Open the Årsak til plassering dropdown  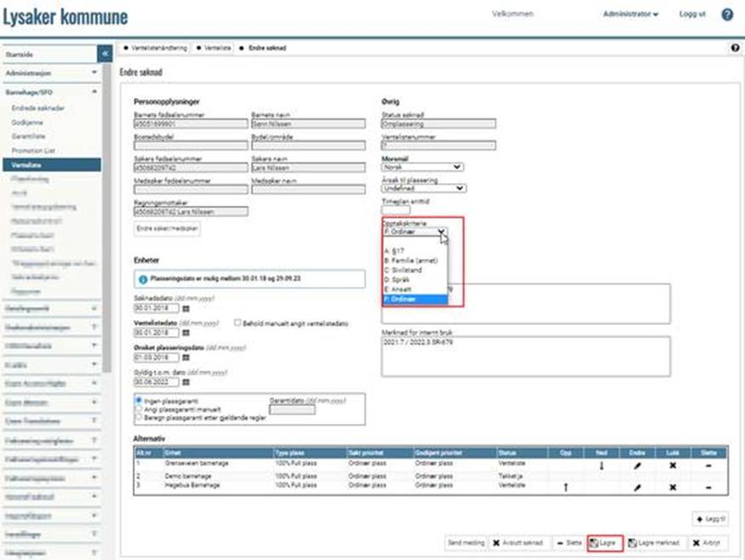[424, 188]
